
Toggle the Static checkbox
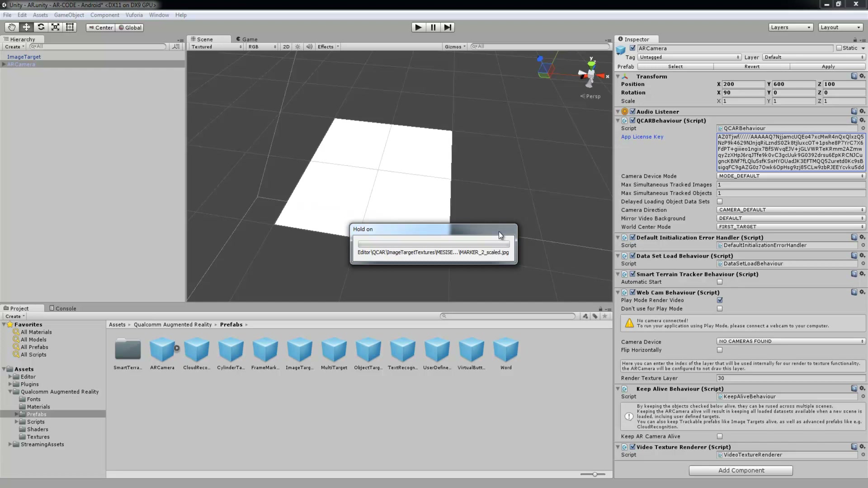click(x=839, y=48)
